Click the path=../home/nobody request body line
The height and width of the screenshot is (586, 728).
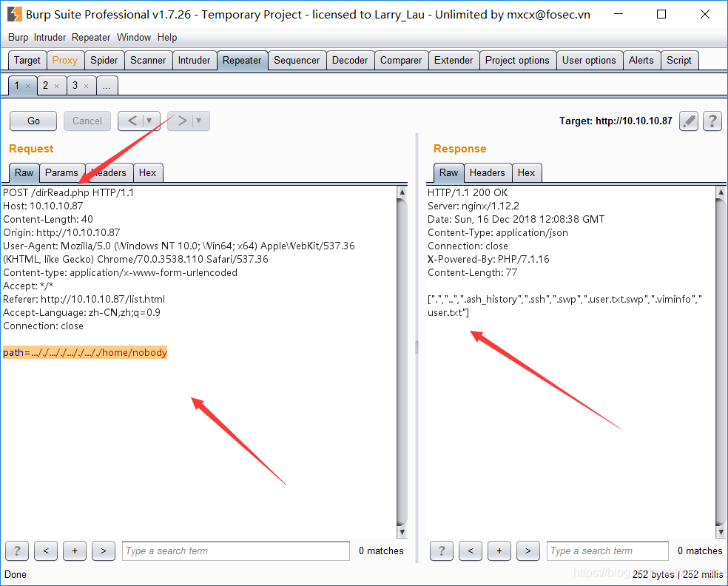85,352
